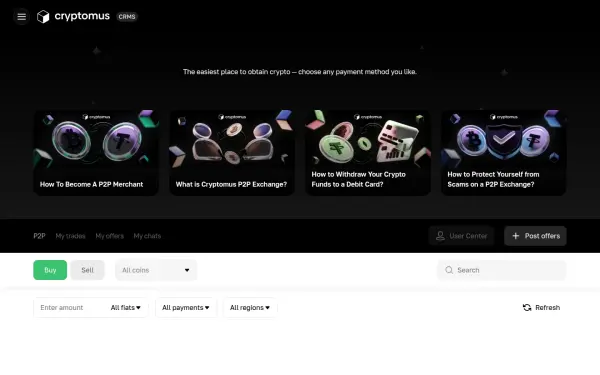Open How to Protect Yourself from Scams article
Screen dimensions: 600x375
504,153
